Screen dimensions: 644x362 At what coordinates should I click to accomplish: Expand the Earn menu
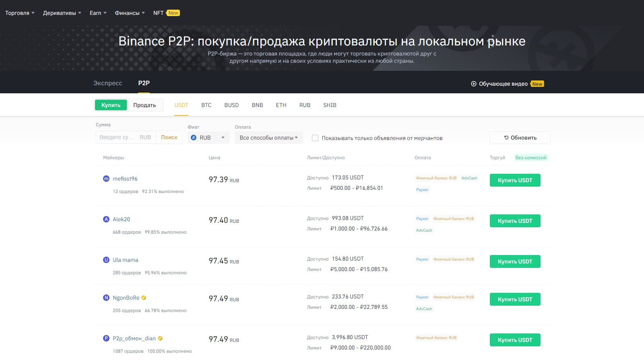click(98, 13)
